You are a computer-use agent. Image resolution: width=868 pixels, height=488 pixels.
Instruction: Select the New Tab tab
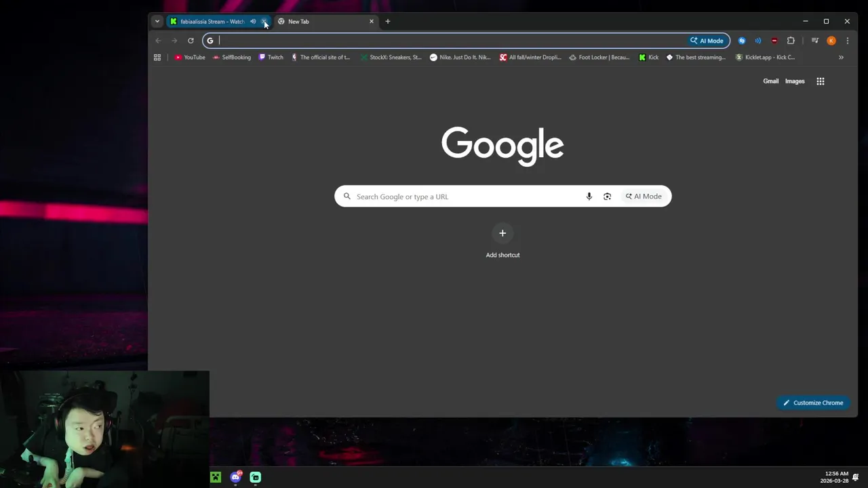(325, 22)
